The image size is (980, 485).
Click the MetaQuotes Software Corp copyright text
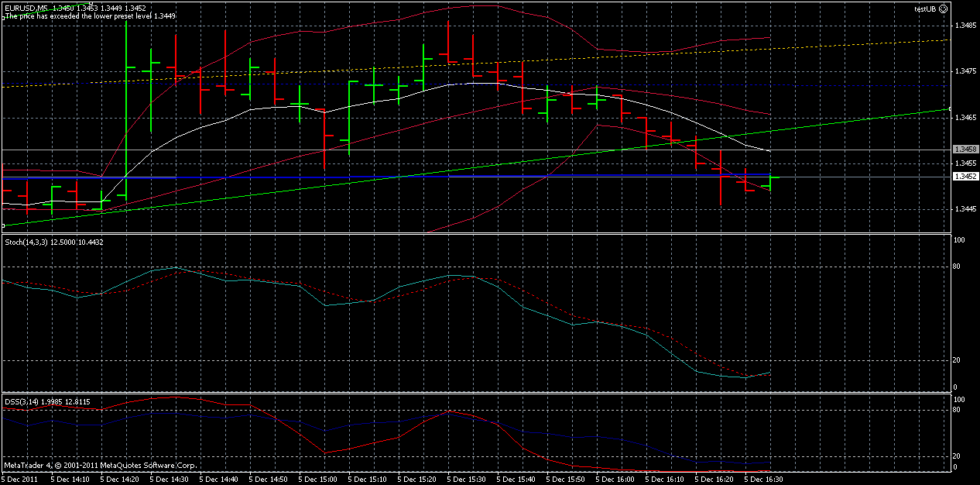101,466
